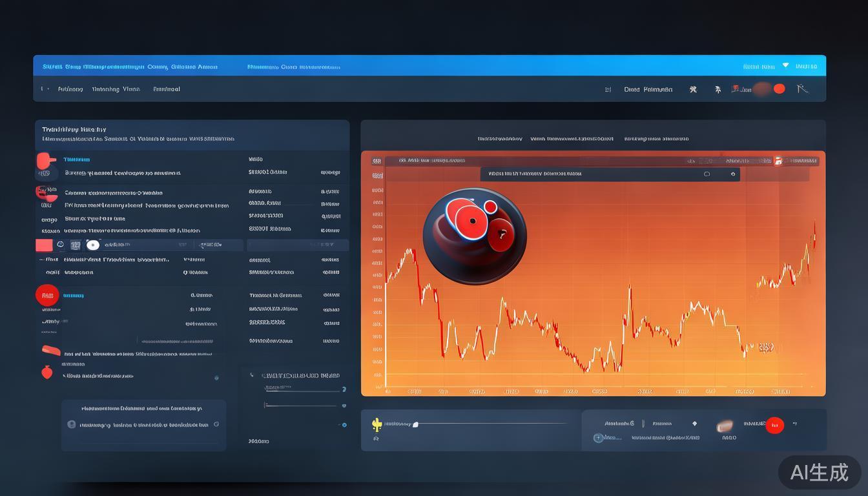The image size is (868, 496).
Task: Click the round red disc overlay on chart
Action: (x=475, y=236)
